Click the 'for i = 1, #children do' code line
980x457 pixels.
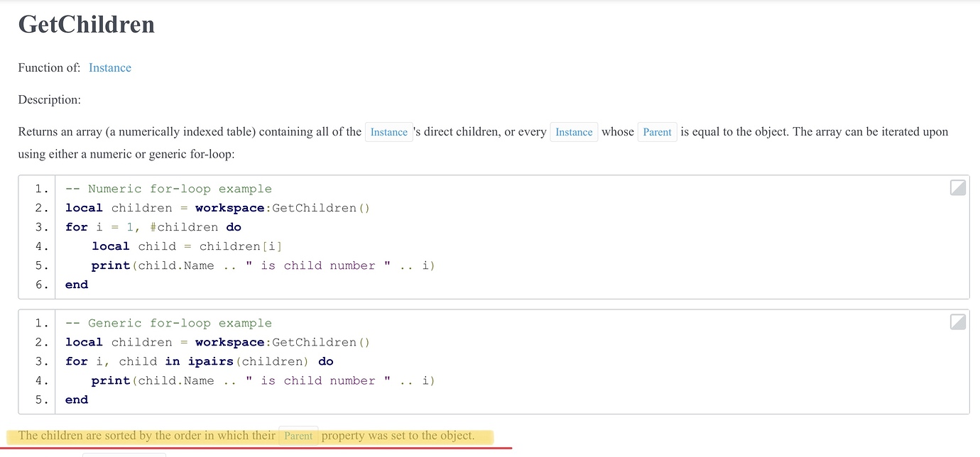153,227
